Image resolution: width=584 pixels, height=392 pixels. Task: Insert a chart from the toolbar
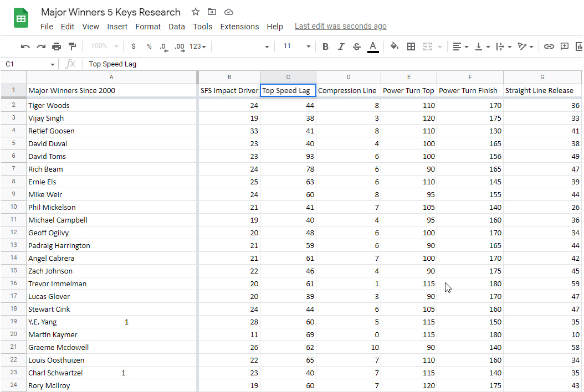(x=580, y=47)
